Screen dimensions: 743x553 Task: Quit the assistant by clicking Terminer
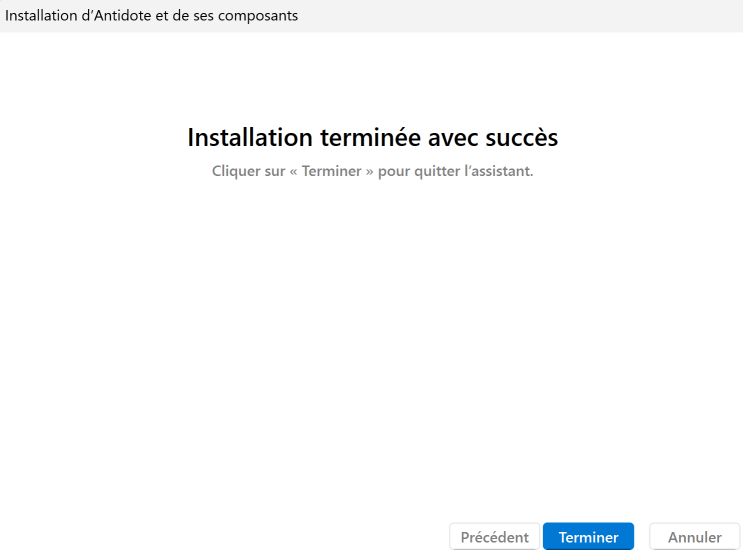(588, 537)
